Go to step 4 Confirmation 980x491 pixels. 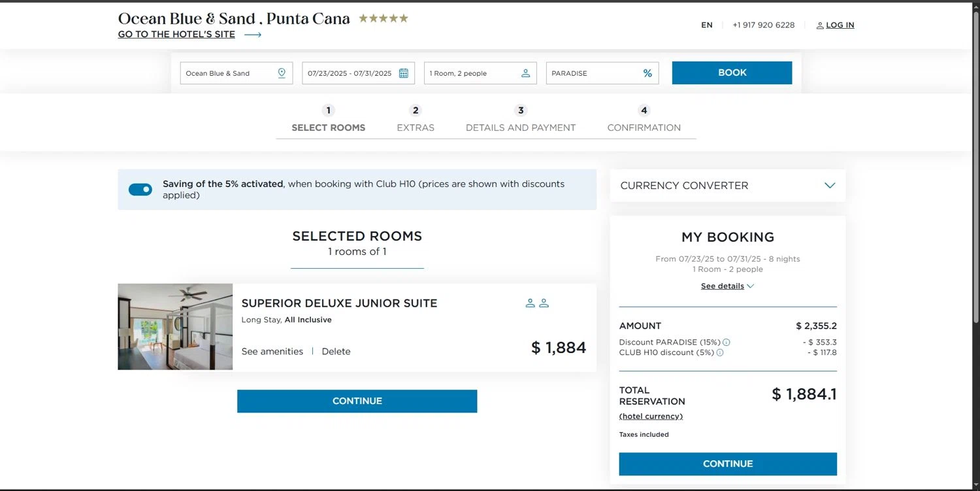point(644,120)
